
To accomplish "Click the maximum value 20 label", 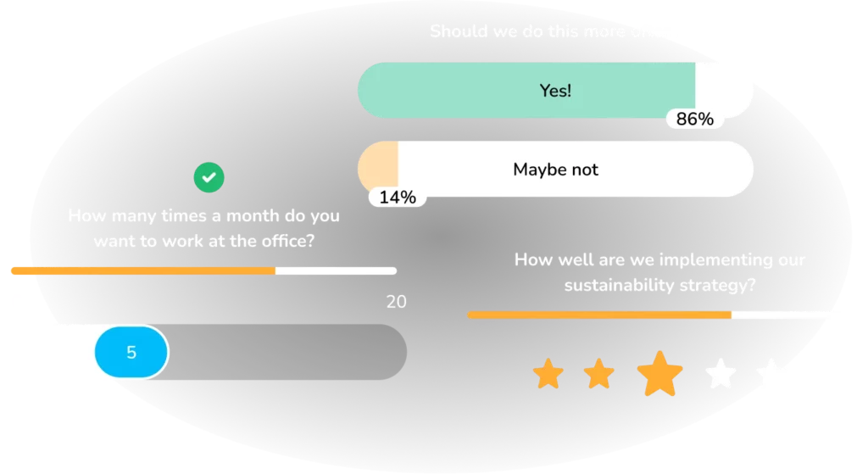I will pos(397,302).
